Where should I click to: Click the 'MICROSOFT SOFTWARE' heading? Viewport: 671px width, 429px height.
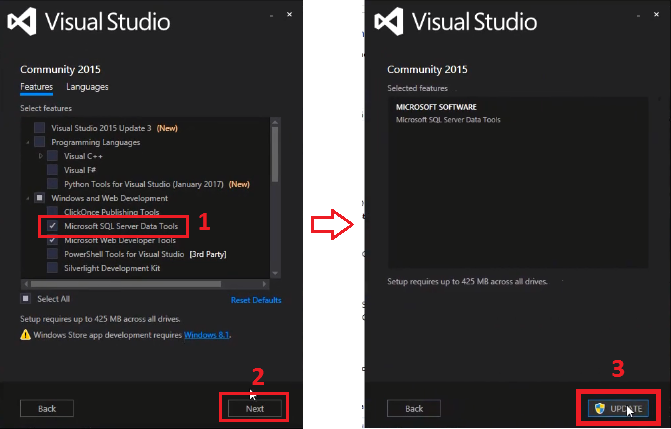436,107
